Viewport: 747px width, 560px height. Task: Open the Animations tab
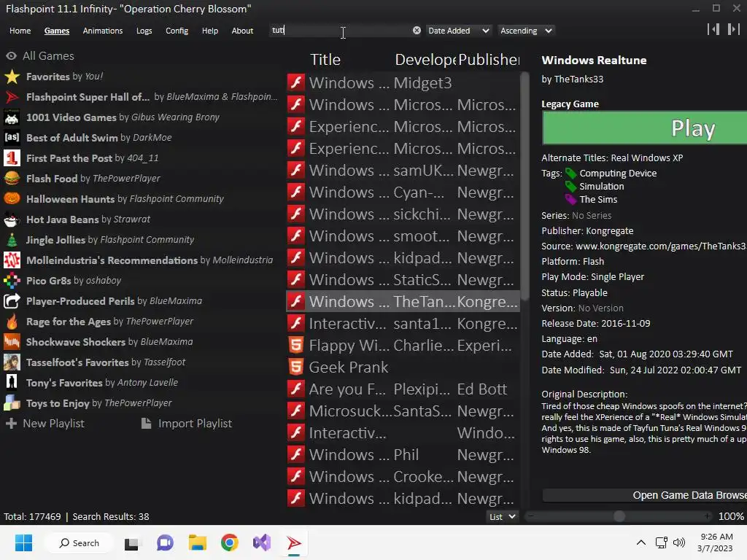click(102, 31)
